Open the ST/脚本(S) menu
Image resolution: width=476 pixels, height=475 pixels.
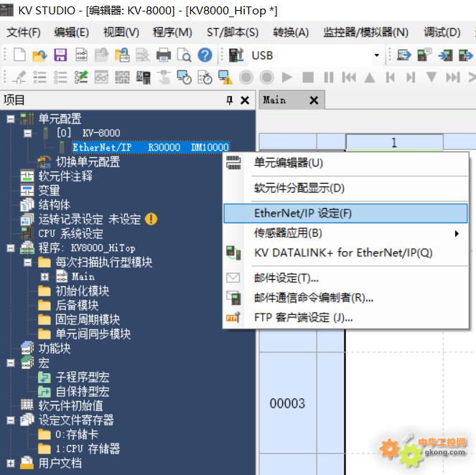tap(232, 32)
